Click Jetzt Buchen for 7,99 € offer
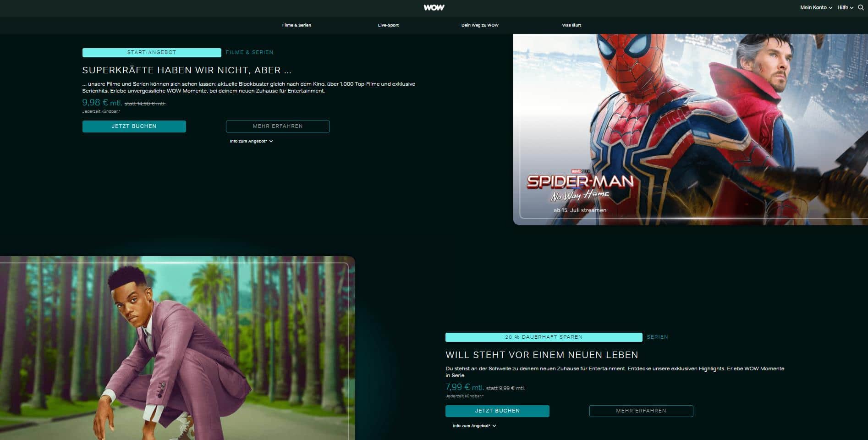 pos(497,411)
